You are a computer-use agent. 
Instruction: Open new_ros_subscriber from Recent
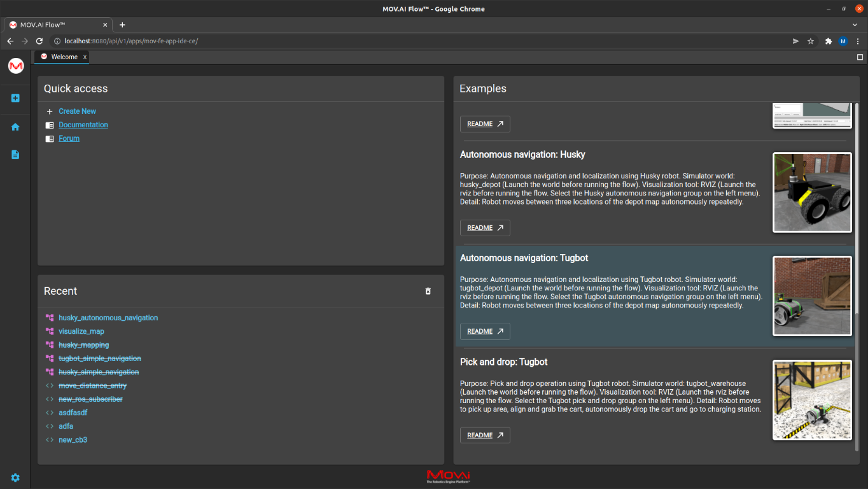click(x=90, y=399)
